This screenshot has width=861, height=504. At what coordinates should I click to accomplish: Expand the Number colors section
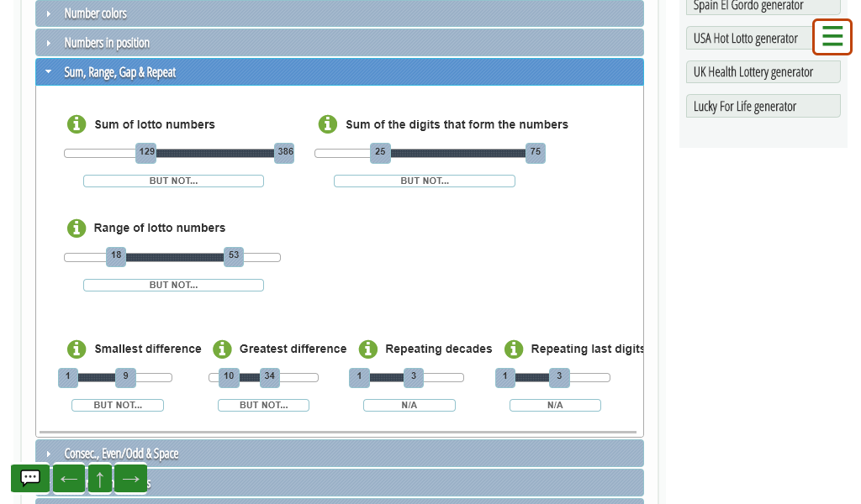340,13
